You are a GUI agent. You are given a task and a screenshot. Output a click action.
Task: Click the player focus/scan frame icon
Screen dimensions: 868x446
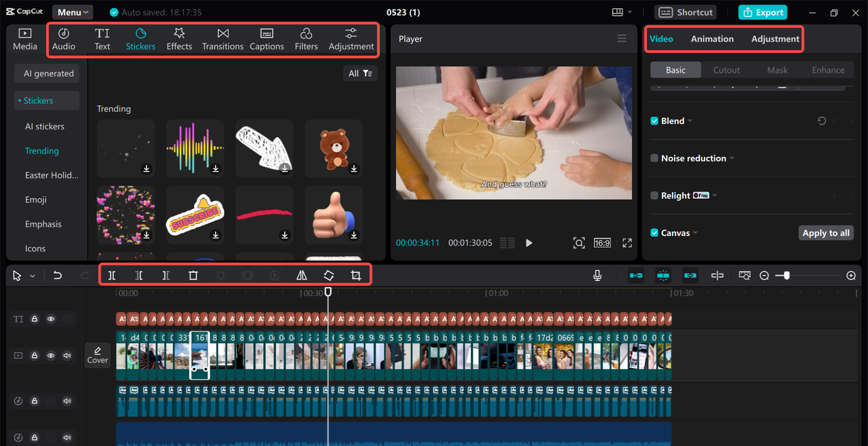578,243
